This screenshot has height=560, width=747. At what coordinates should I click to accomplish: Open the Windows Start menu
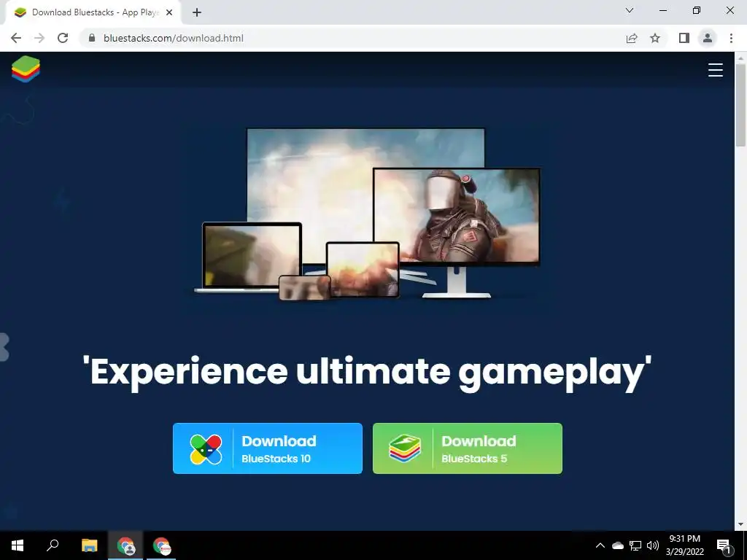tap(18, 545)
